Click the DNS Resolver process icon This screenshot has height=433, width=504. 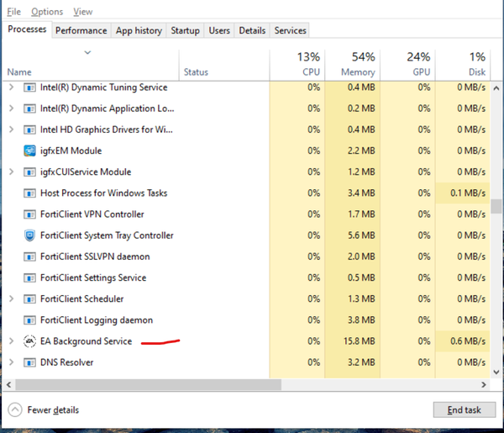(x=29, y=362)
